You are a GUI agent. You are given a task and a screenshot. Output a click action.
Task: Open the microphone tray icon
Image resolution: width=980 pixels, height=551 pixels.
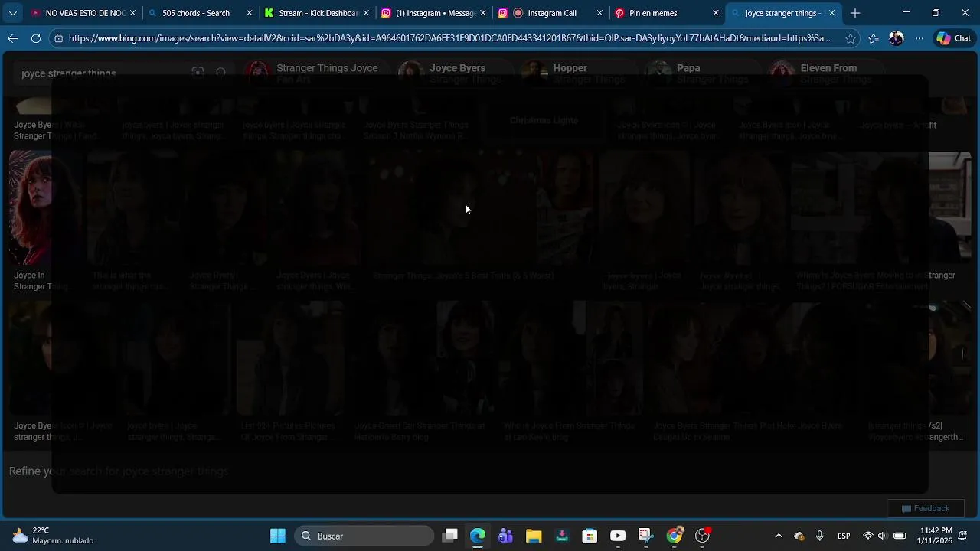click(819, 536)
